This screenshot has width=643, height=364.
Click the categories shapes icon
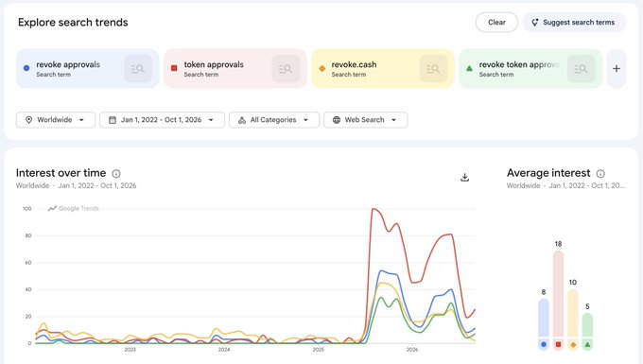pos(242,120)
